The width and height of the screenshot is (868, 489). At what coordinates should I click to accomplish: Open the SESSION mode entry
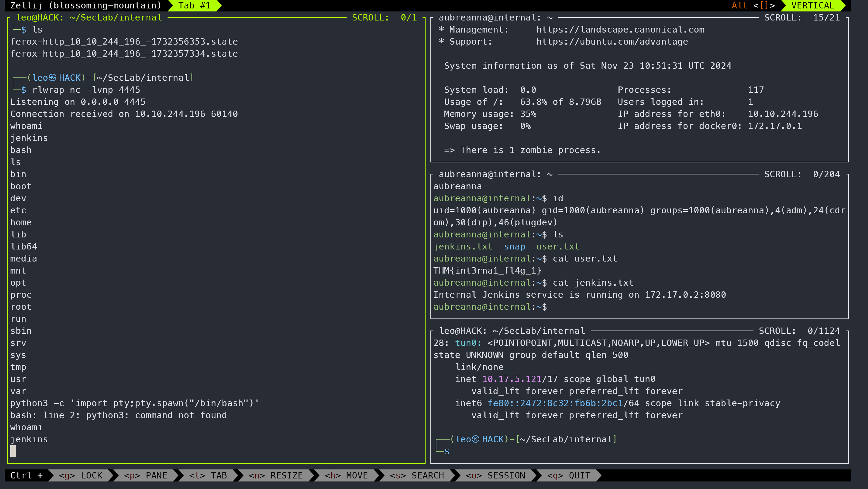click(x=495, y=475)
